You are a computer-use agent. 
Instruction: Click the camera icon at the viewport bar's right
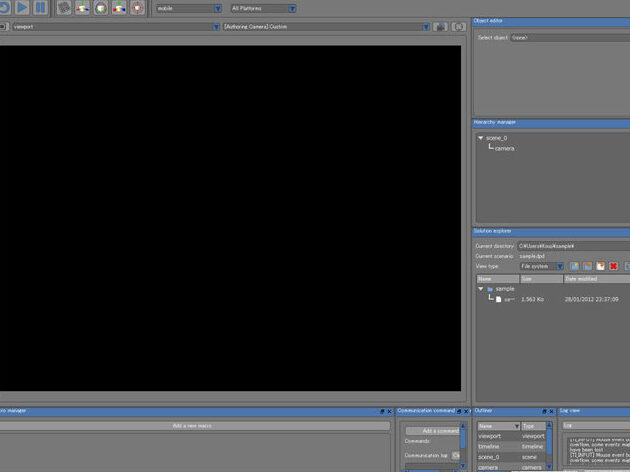441,27
